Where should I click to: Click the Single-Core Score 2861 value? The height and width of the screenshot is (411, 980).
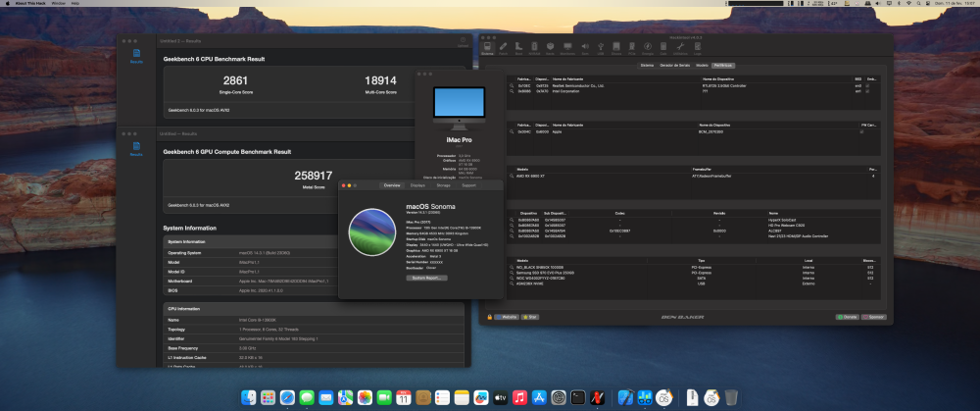(x=235, y=80)
